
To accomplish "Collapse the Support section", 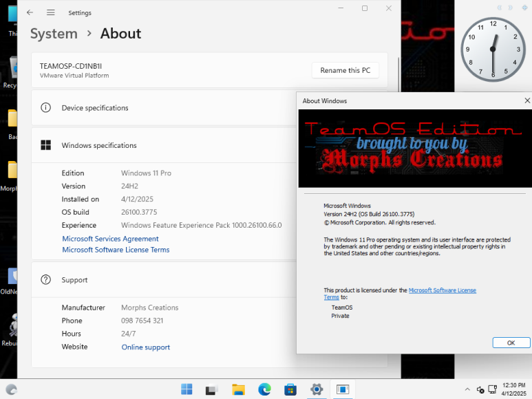I will (x=164, y=280).
